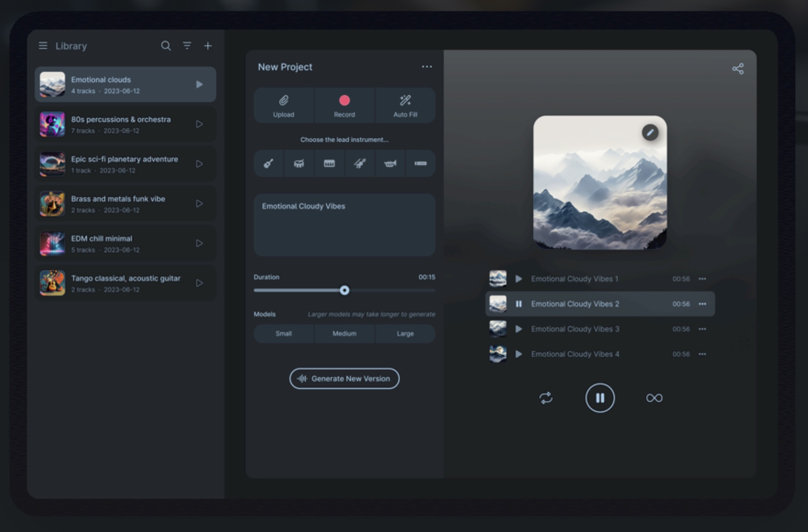Edit the album cover art
Viewport: 808px width, 532px height.
pos(650,133)
